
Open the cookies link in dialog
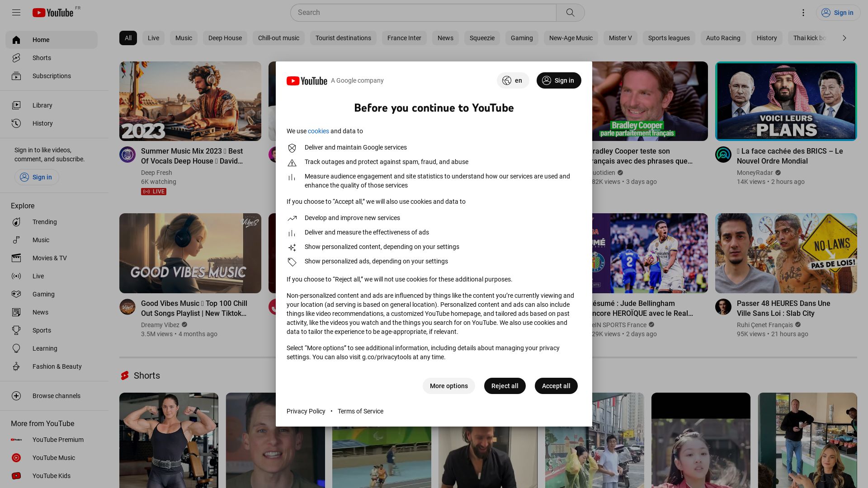click(318, 131)
